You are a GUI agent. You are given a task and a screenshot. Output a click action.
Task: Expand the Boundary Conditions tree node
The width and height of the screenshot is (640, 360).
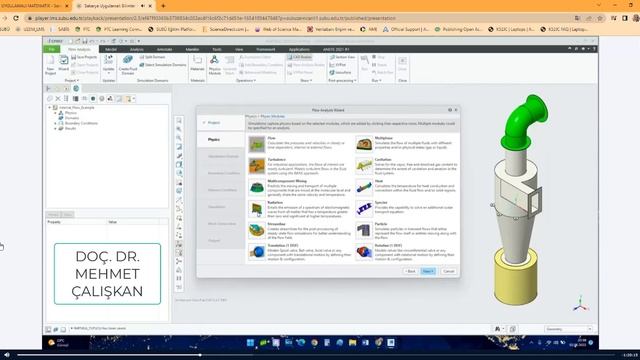click(56, 123)
